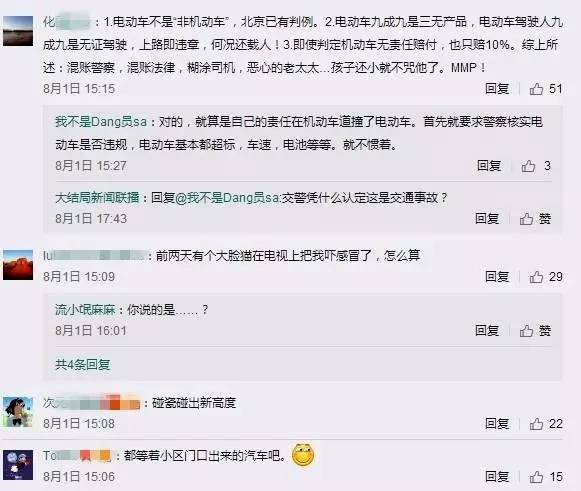581x491 pixels.
Task: Like 流小氓麻麻's reply thumbs-up icon
Action: [x=526, y=331]
